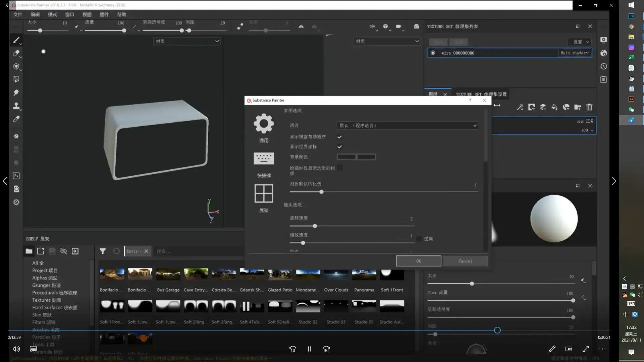
Task: Click the Cancel button in settings dialog
Action: point(465,261)
